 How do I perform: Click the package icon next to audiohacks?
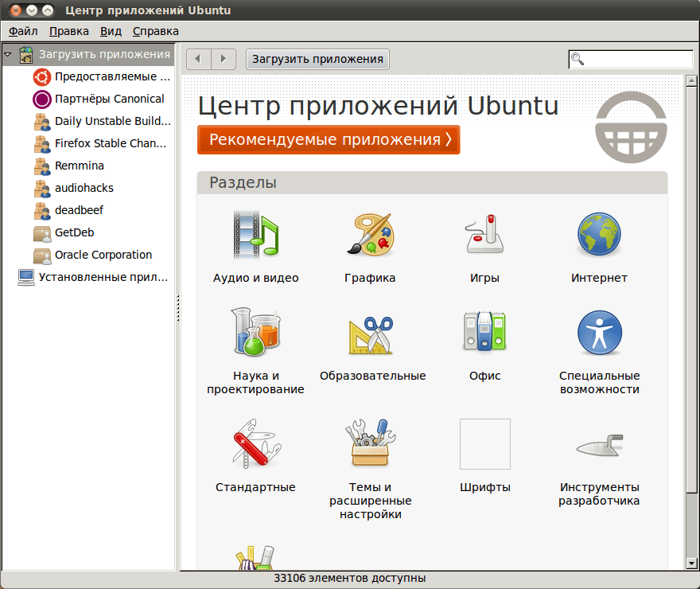pyautogui.click(x=42, y=189)
